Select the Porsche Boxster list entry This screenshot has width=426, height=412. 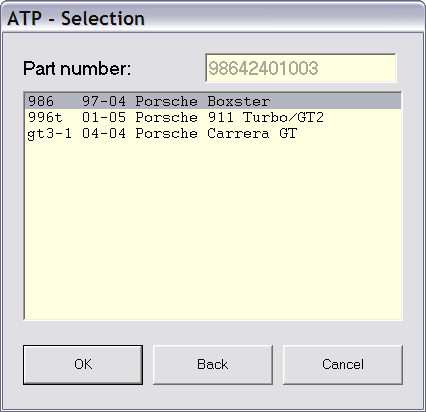pos(213,101)
